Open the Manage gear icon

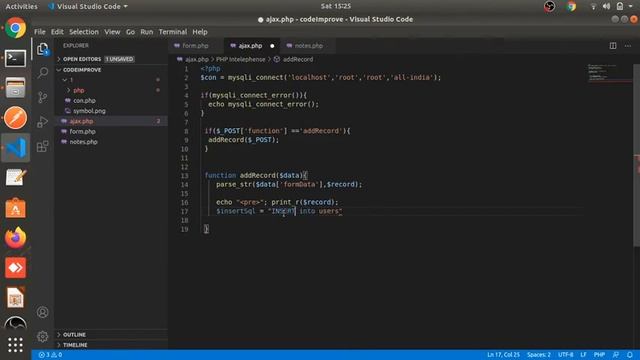click(42, 336)
